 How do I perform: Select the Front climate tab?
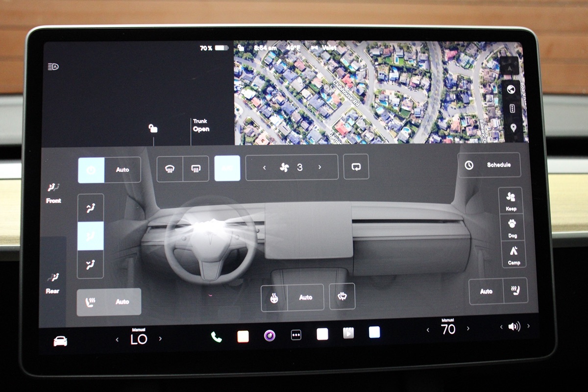click(x=53, y=193)
